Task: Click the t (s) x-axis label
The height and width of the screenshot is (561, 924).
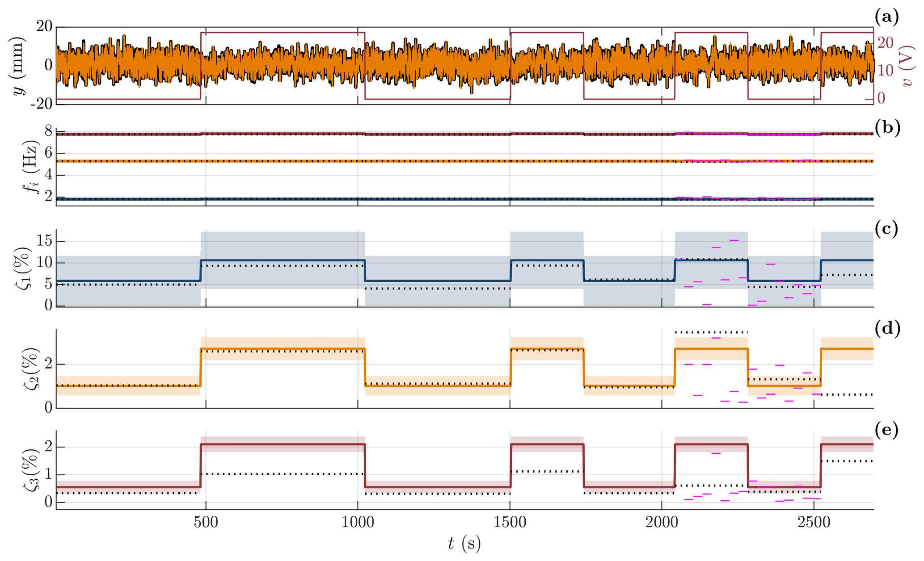Action: click(464, 544)
